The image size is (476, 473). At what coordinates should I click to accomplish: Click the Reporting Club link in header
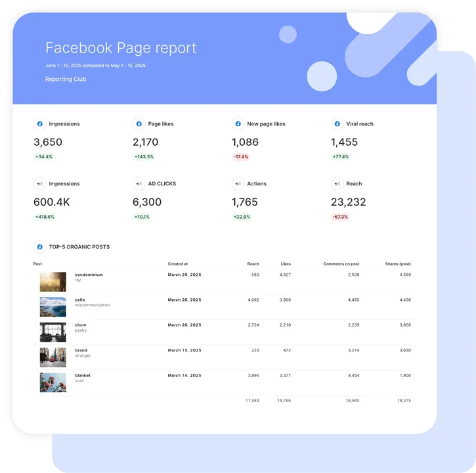[66, 79]
